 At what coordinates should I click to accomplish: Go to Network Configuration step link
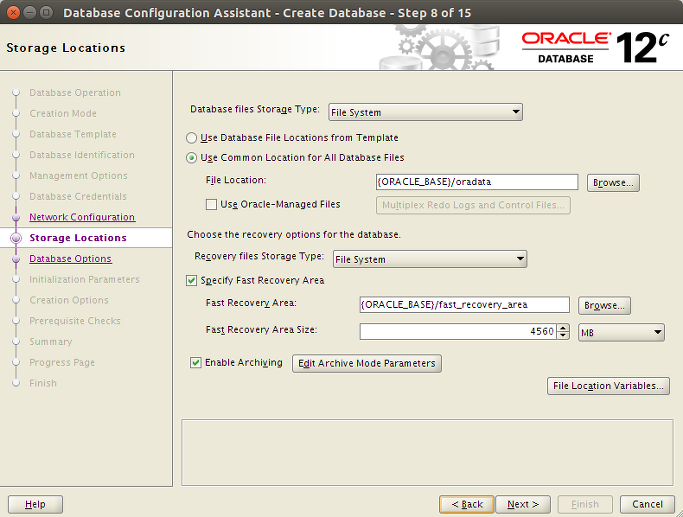[82, 217]
